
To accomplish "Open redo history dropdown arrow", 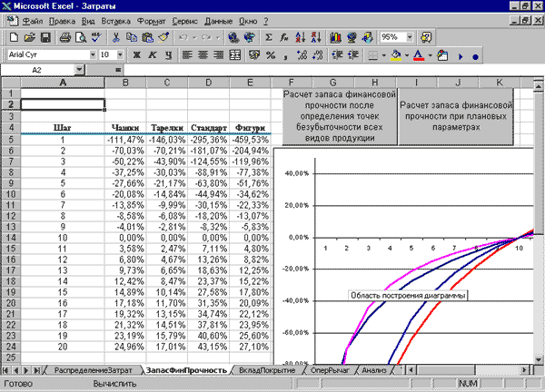I will click(218, 37).
